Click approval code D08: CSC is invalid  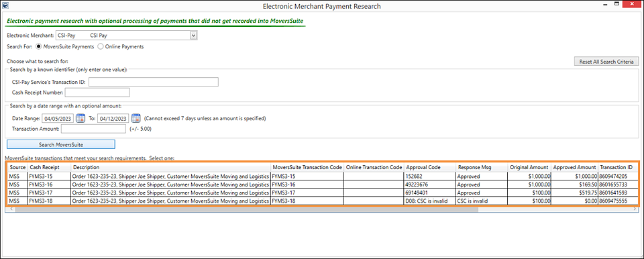coord(430,201)
